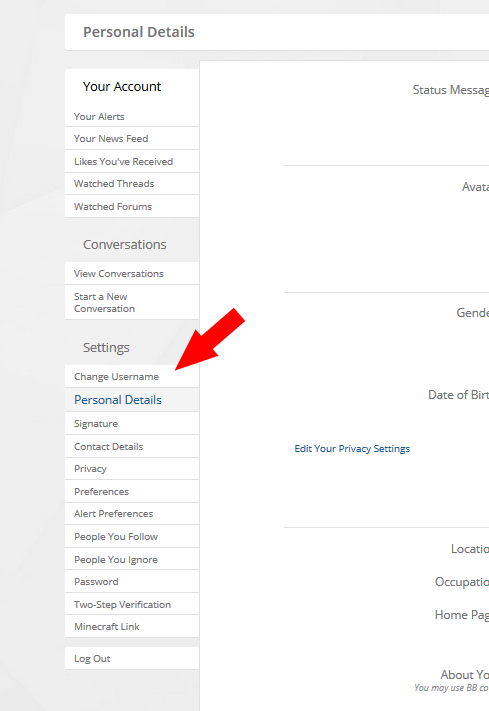Open Signature settings
Screen dimensions: 489x711
click(132, 424)
